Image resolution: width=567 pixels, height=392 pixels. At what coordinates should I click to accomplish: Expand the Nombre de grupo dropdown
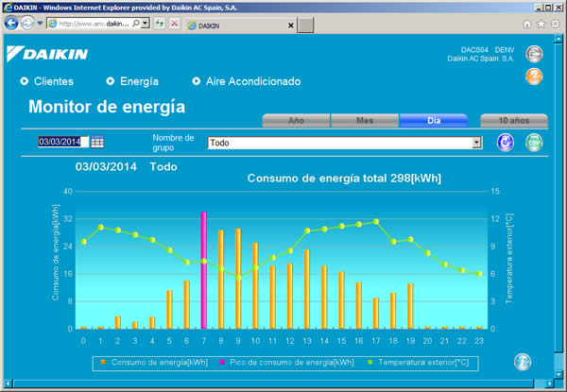[x=477, y=143]
